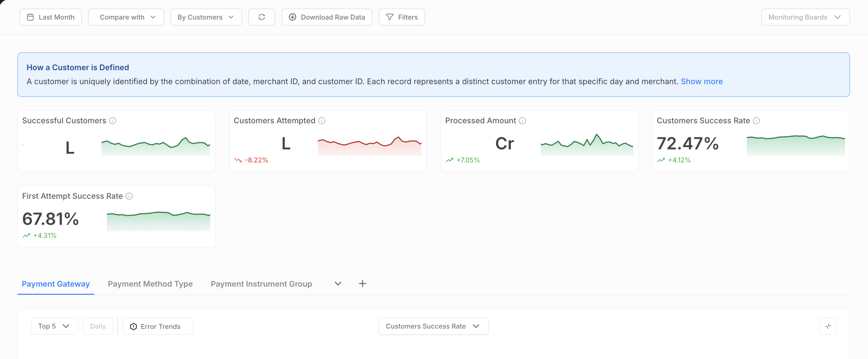Open the Monitoring Boards dropdown
This screenshot has width=868, height=359.
[805, 17]
